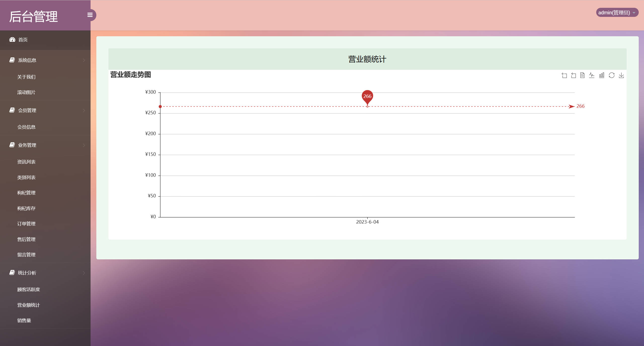Open the chart data view icon
This screenshot has width=644, height=346.
coord(582,75)
